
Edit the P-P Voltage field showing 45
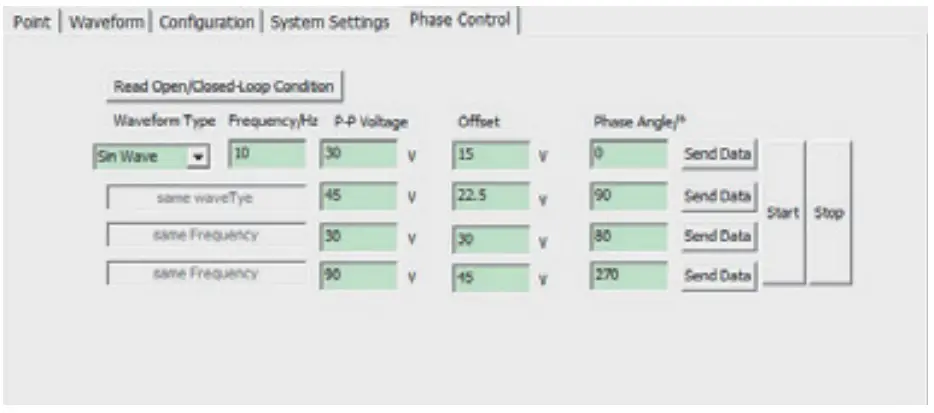click(357, 197)
